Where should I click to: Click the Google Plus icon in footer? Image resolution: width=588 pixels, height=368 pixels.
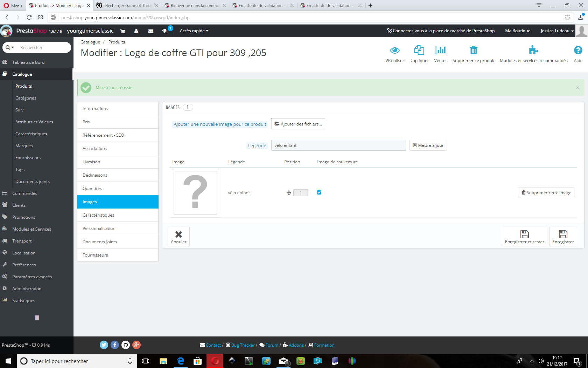[x=136, y=345]
